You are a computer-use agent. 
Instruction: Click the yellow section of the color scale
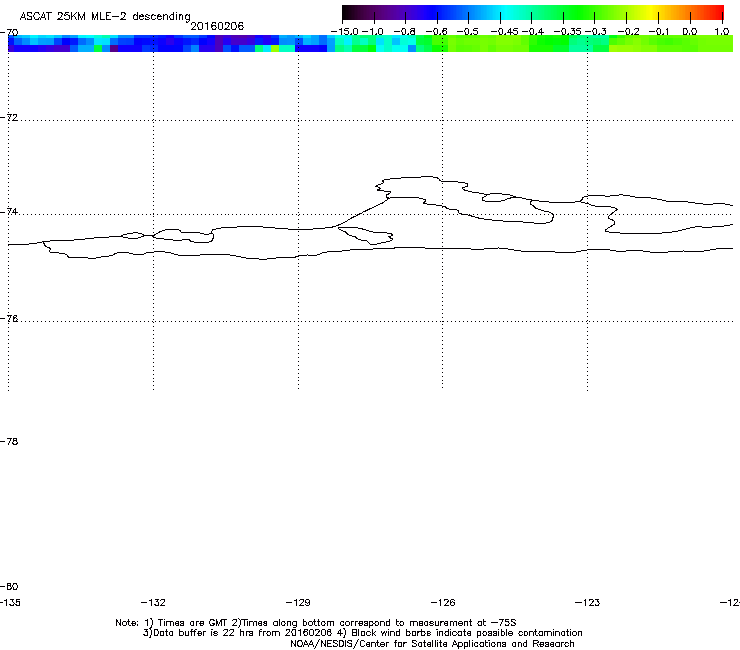tap(651, 12)
